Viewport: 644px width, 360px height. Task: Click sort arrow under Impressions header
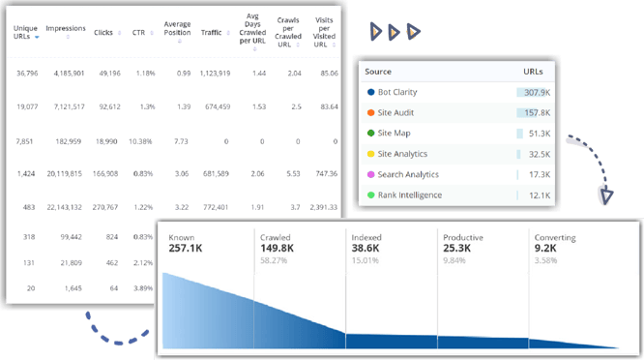click(x=68, y=37)
